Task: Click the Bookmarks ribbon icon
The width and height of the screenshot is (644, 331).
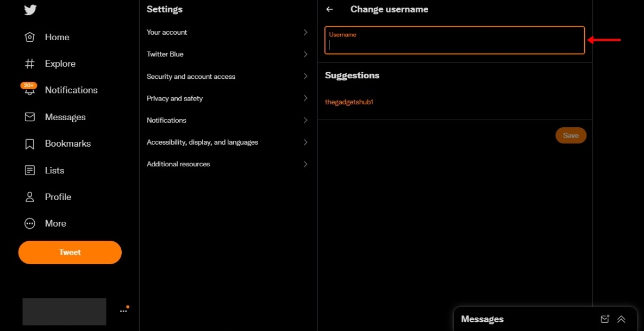Action: point(29,144)
